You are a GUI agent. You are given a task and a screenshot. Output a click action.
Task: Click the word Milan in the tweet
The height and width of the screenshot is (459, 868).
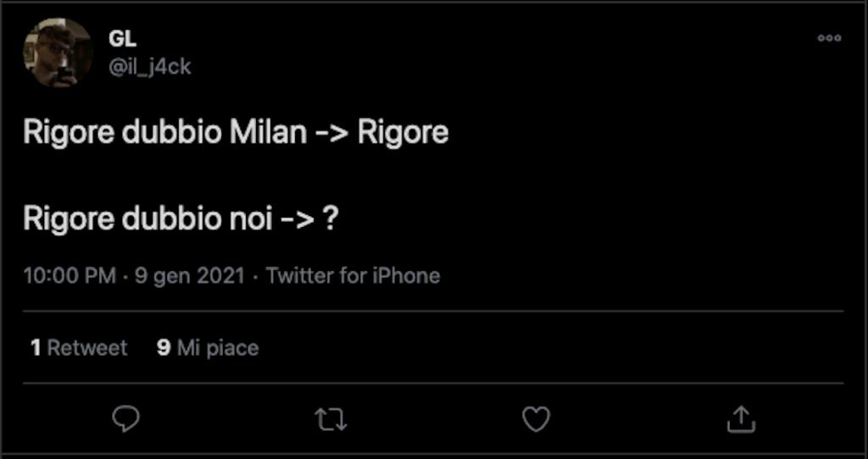point(268,133)
